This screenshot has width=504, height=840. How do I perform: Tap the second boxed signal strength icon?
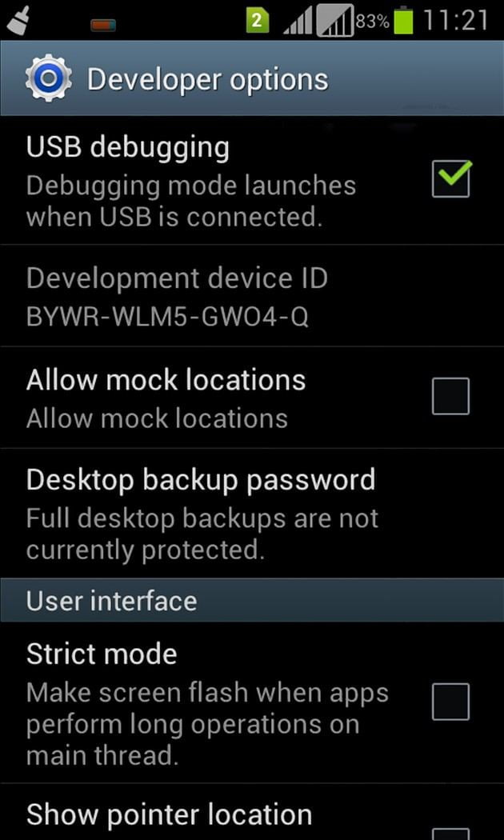coord(334,21)
